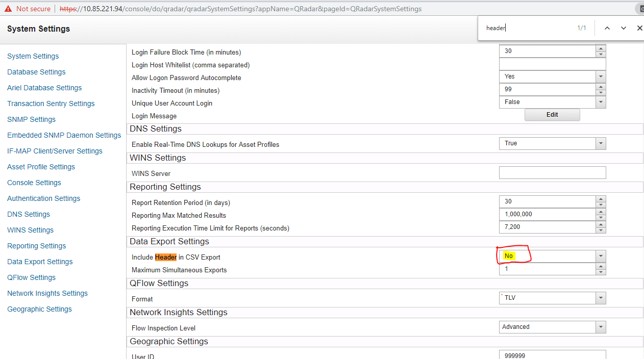Open Reporting Settings sidebar link
The image size is (644, 359).
click(36, 246)
